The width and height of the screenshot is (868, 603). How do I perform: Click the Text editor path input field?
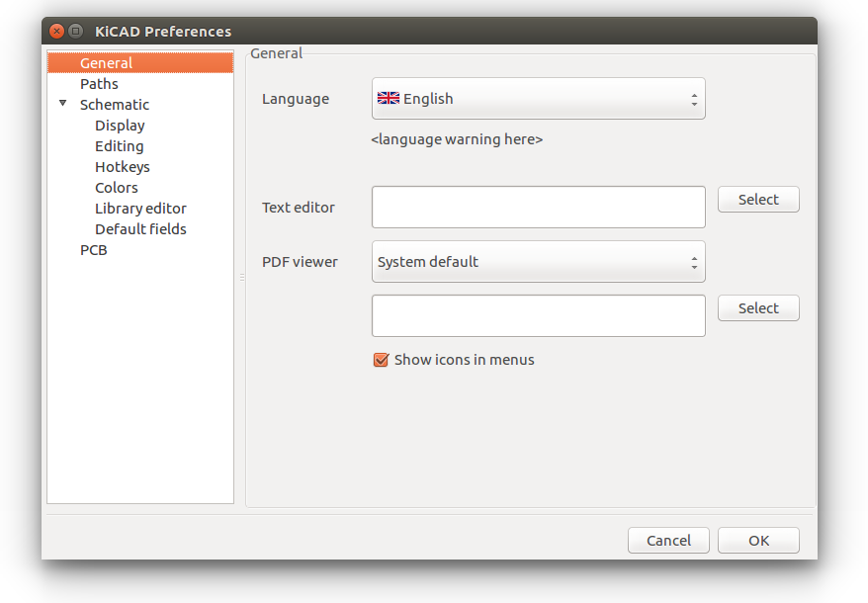click(538, 208)
